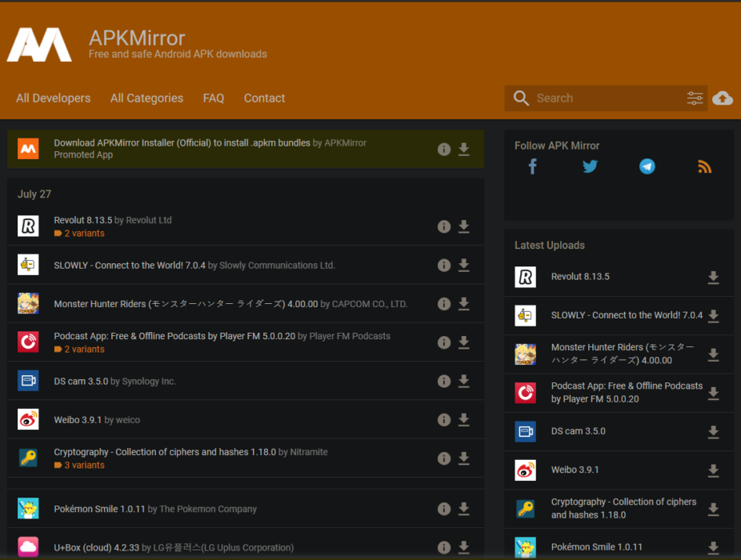741x560 pixels.
Task: Open info for DS cam 3.5.0
Action: (444, 381)
